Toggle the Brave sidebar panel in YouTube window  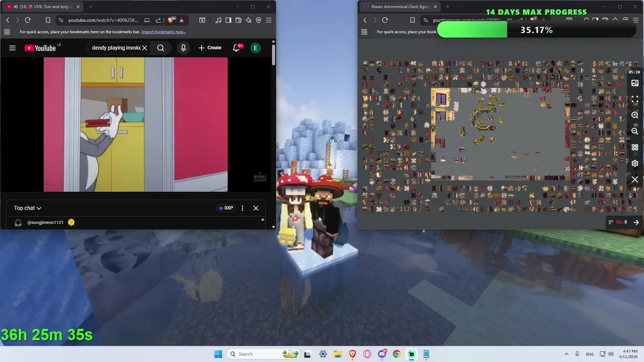[x=228, y=20]
